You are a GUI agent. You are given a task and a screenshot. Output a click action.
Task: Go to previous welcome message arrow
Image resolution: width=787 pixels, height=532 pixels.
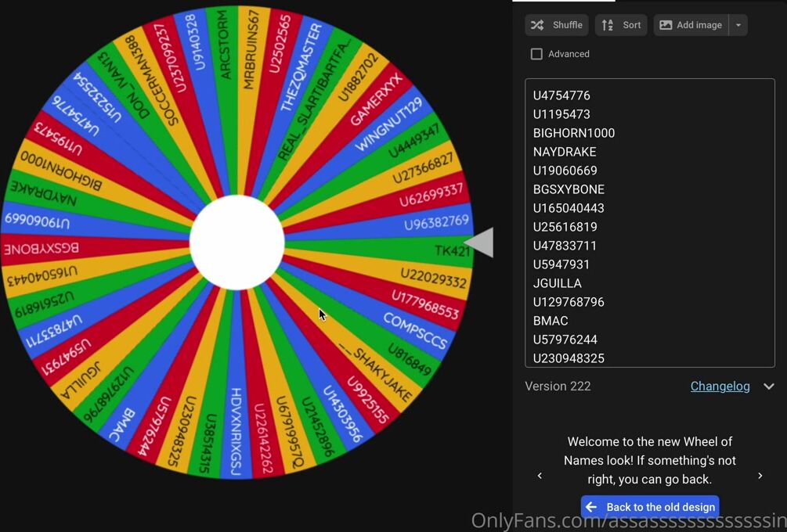point(540,476)
